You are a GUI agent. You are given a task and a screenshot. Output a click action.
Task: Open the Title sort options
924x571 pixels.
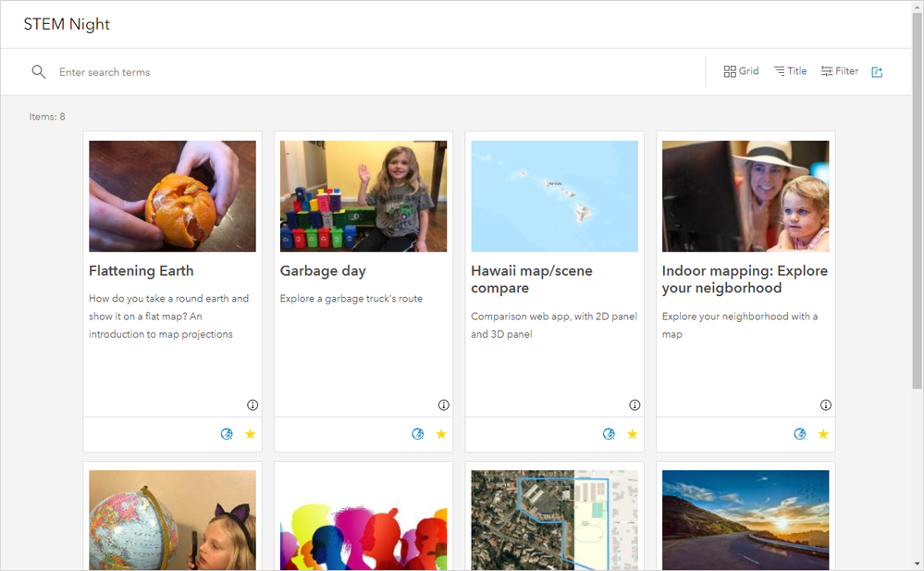[x=790, y=71]
